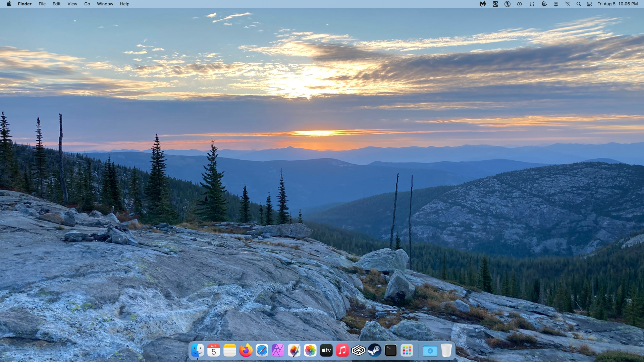Open the Edit menu

pos(57,4)
